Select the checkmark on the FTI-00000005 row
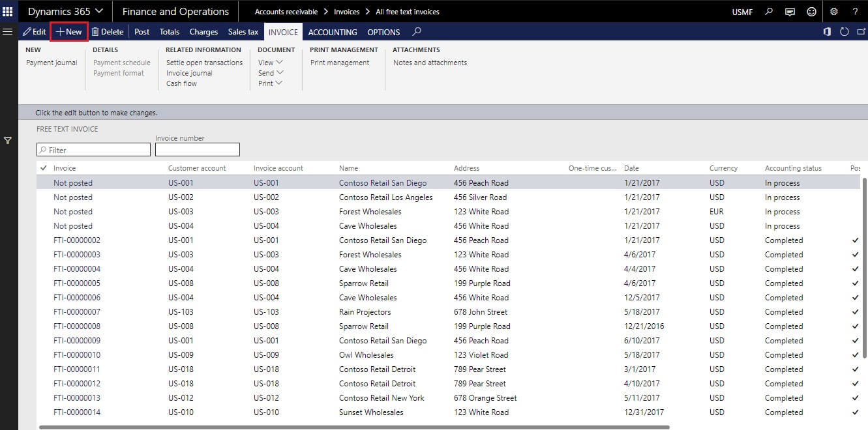Image resolution: width=868 pixels, height=430 pixels. (x=855, y=283)
